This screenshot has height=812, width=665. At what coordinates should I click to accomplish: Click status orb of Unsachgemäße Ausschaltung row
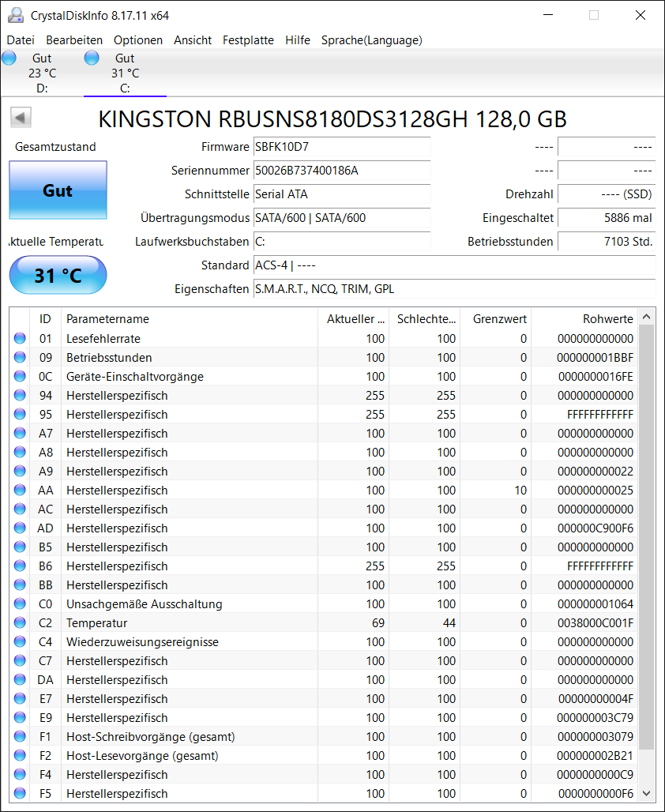[x=20, y=603]
